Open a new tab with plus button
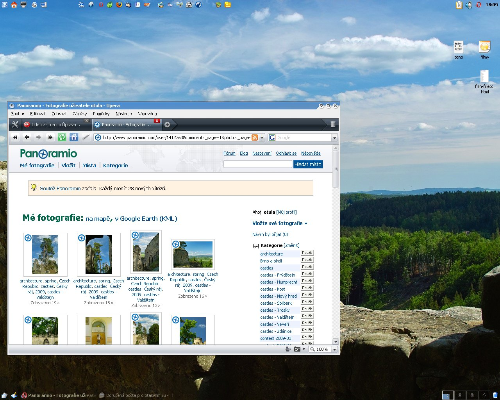This screenshot has width=500, height=400. (167, 124)
